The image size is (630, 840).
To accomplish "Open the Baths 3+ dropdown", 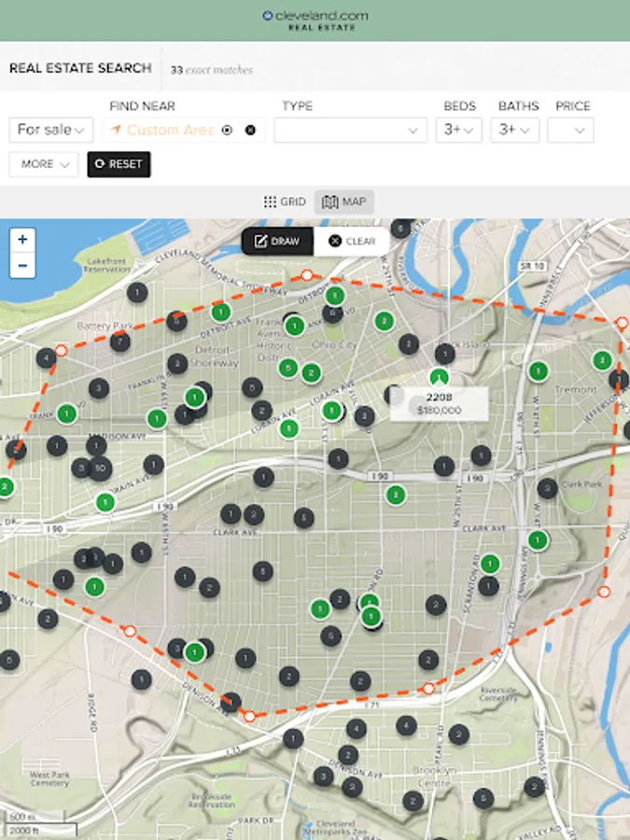I will click(515, 130).
